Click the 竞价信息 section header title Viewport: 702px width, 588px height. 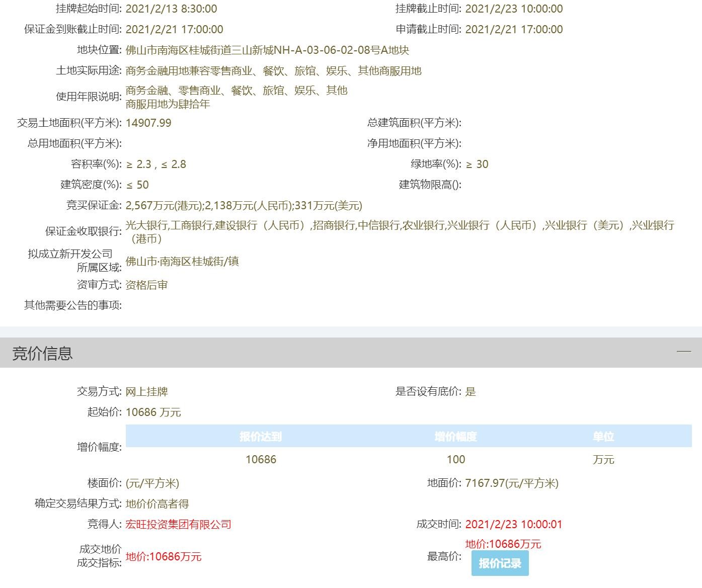tap(43, 354)
